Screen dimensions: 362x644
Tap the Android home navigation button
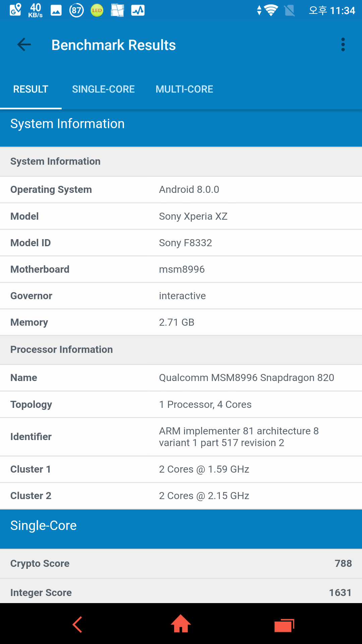coord(181,624)
